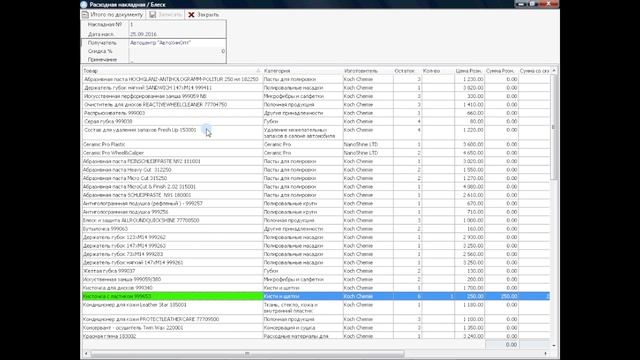640x360 pixels.
Task: Select row 'Ceramic Pro Wheel&Caliper'
Action: coord(316,153)
